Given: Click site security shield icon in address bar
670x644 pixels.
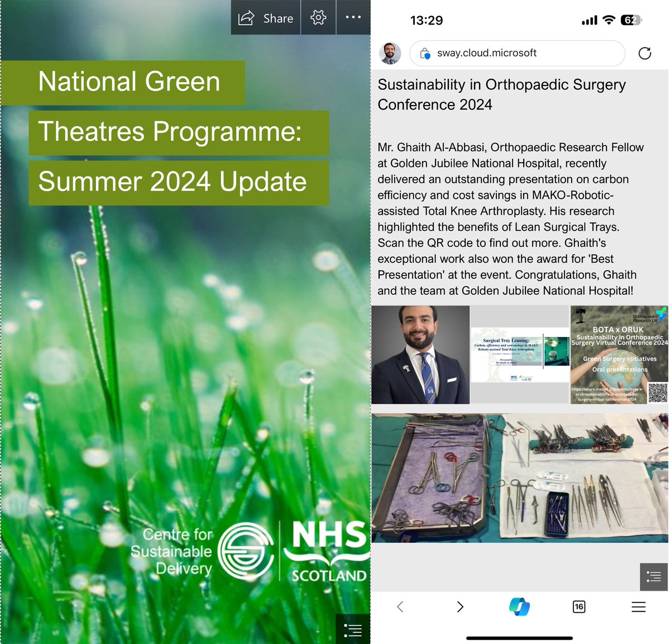Looking at the screenshot, I should (425, 54).
